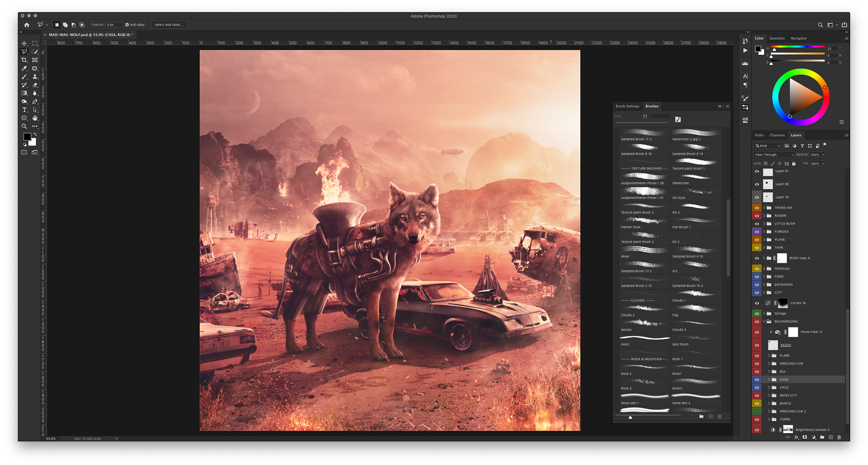
Task: Select the Horizontal Type tool
Action: point(24,110)
